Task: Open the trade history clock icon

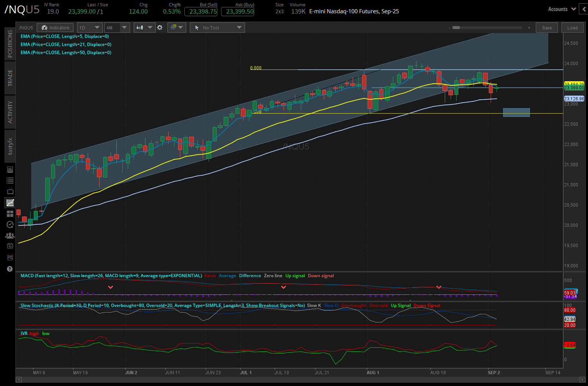Action: point(10,225)
